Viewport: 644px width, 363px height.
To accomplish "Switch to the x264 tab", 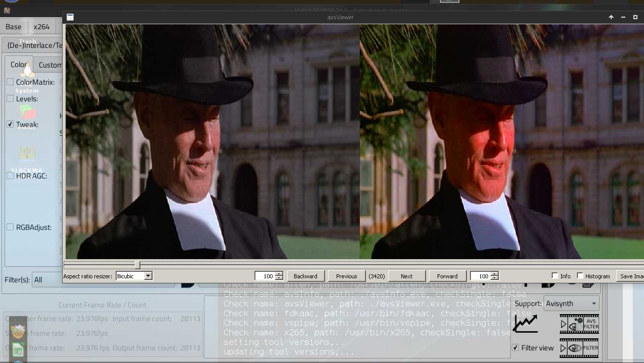I will [41, 27].
